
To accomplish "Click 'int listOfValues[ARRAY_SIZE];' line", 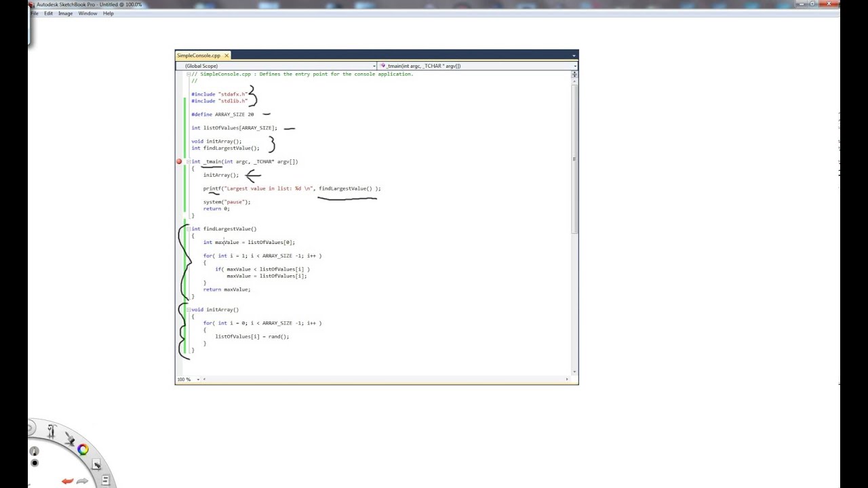I will [x=234, y=128].
